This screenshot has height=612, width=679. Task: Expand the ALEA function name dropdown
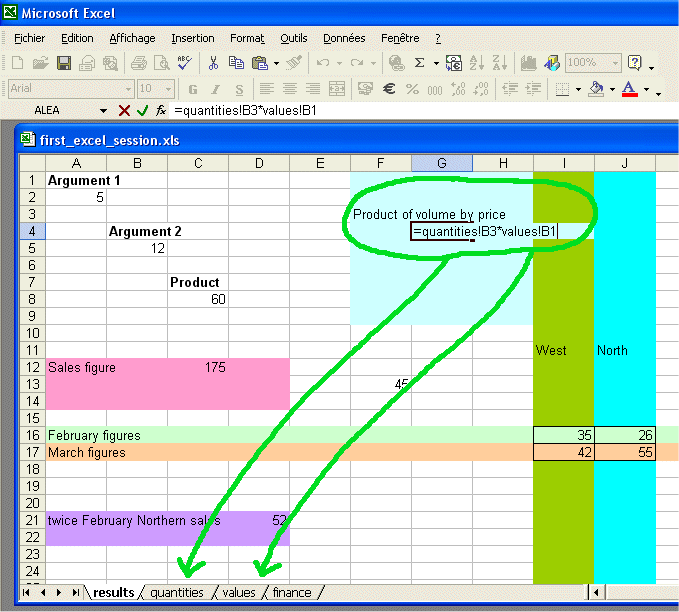point(103,110)
